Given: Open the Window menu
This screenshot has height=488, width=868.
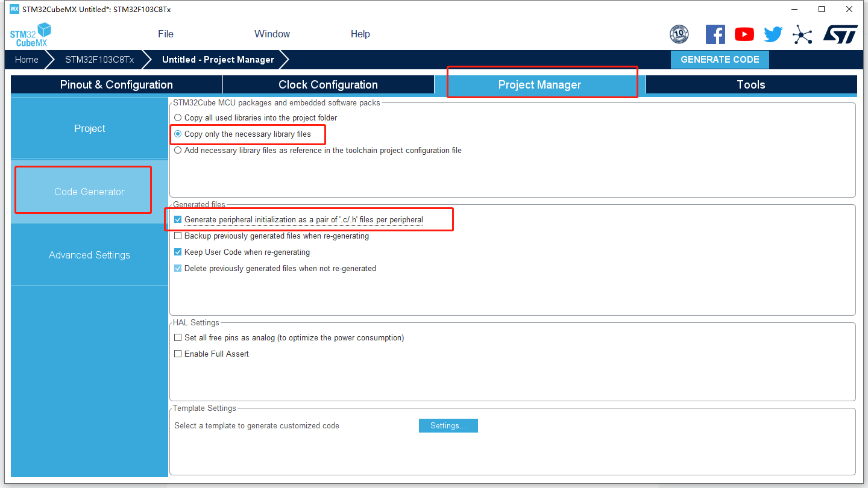Looking at the screenshot, I should click(x=272, y=34).
